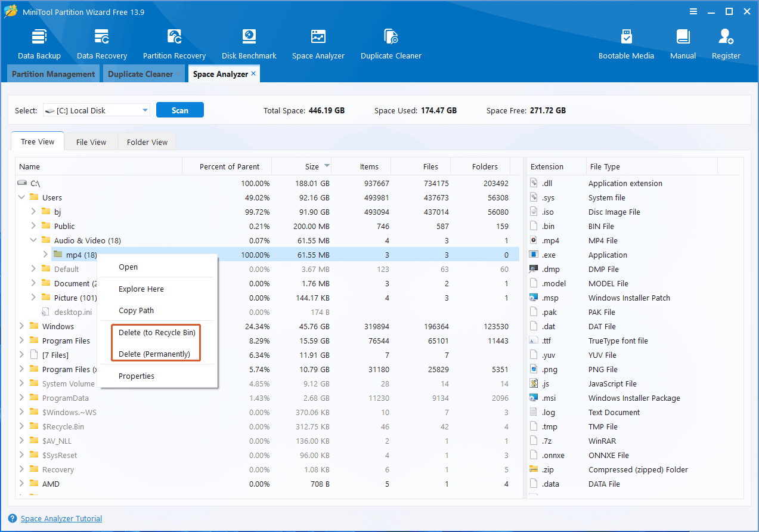Collapse the Audio & Video folder
759x532 pixels.
[x=34, y=240]
